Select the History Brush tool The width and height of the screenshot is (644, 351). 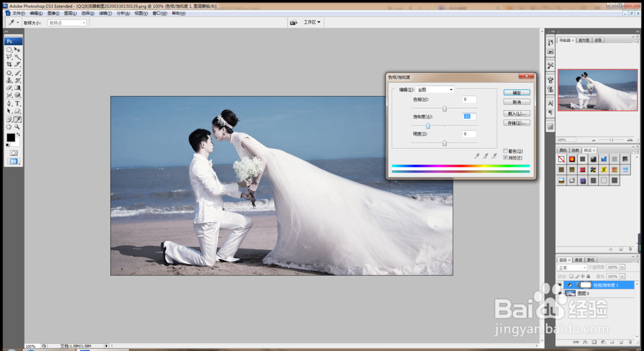tap(17, 80)
